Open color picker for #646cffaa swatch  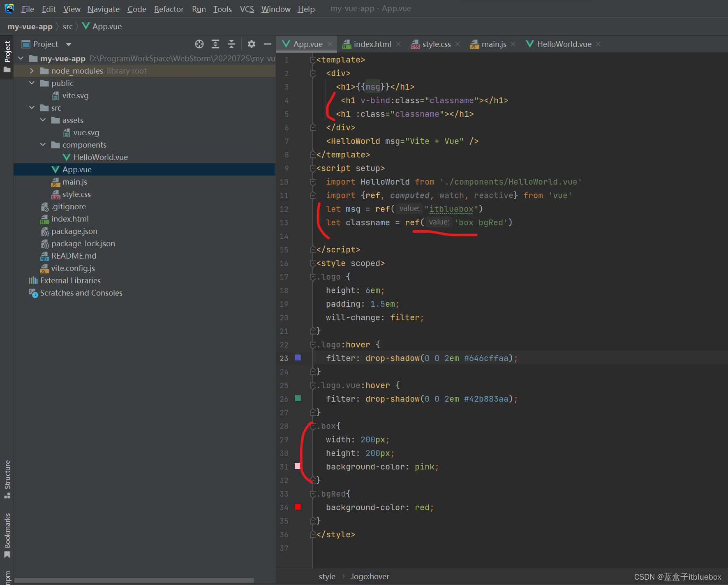[x=298, y=358]
